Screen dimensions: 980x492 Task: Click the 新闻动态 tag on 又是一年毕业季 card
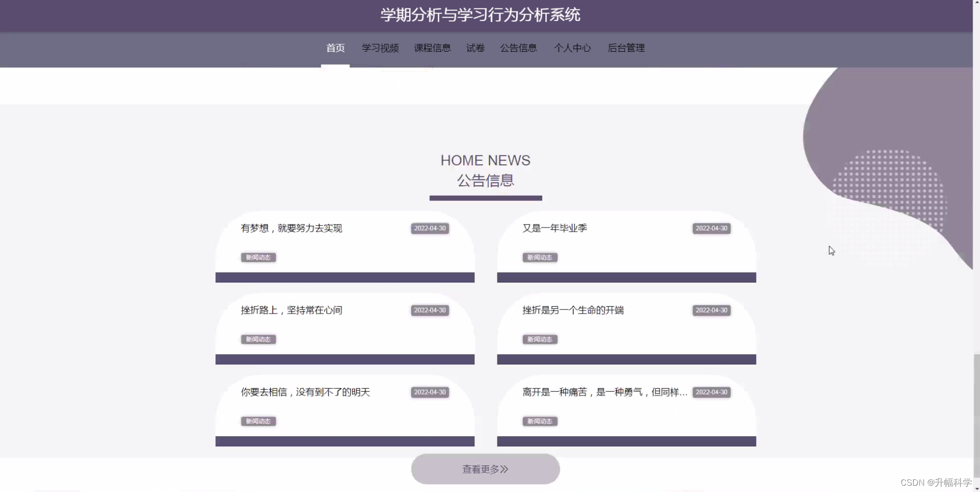point(540,257)
